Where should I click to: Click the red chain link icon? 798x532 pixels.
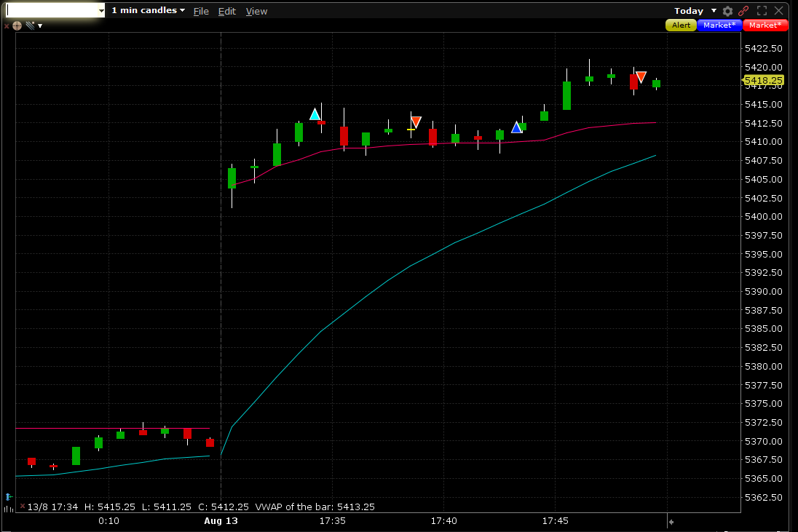(743, 11)
